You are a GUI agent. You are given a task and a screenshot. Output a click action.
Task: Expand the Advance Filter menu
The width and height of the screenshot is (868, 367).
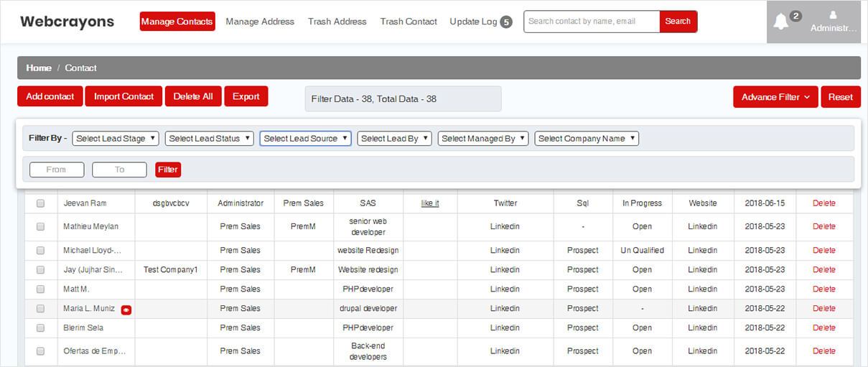775,97
